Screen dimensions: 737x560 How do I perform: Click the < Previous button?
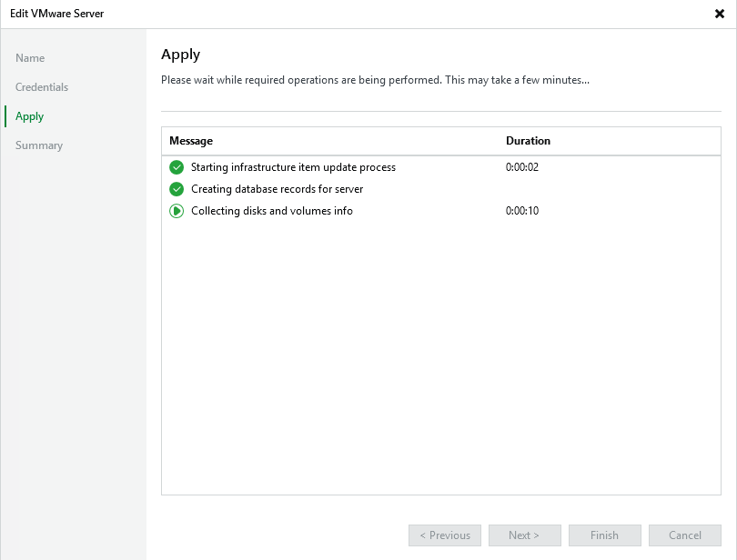coord(445,535)
